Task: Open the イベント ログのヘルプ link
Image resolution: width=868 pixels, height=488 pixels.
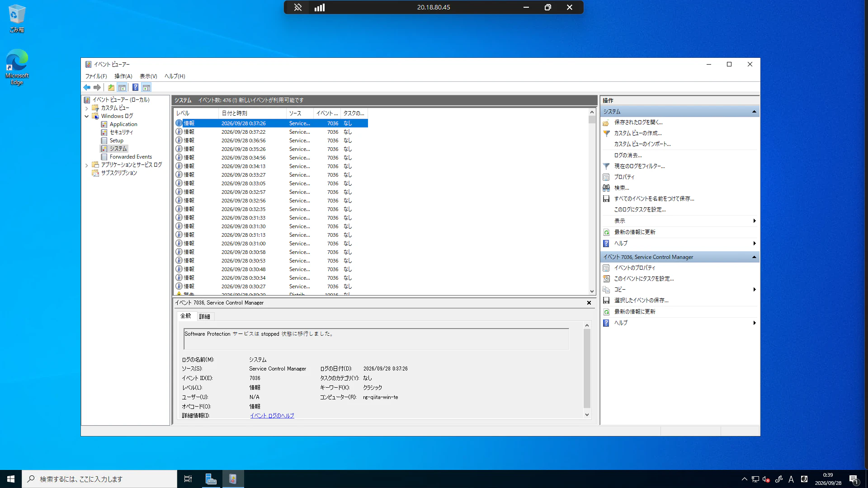Action: coord(272,416)
